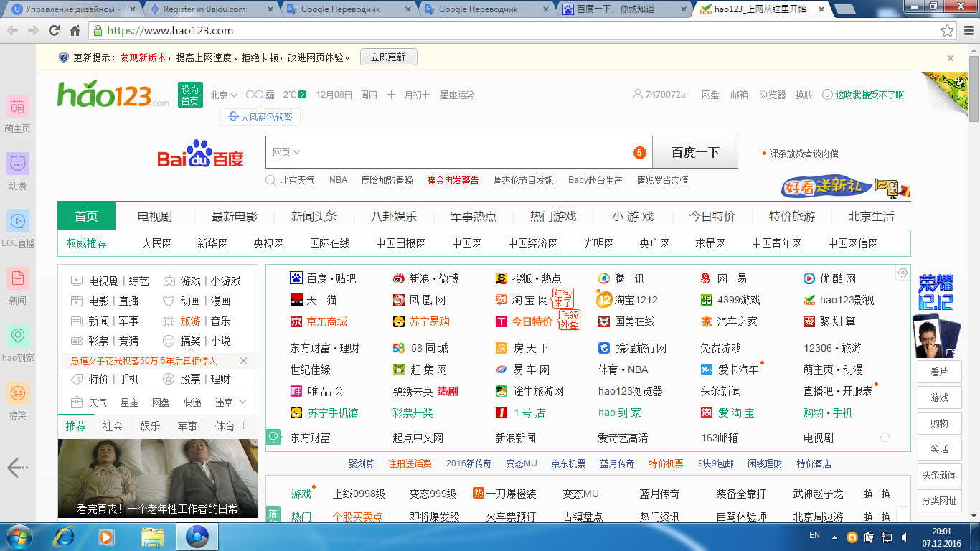Switch to 社会 news tab
This screenshot has height=551, width=980.
coord(113,426)
